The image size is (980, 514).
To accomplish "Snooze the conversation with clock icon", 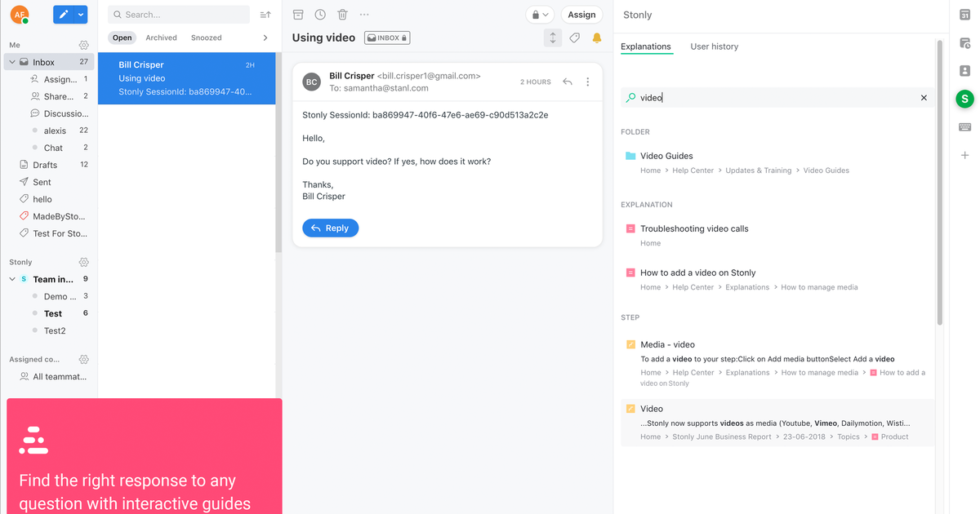I will coord(320,15).
